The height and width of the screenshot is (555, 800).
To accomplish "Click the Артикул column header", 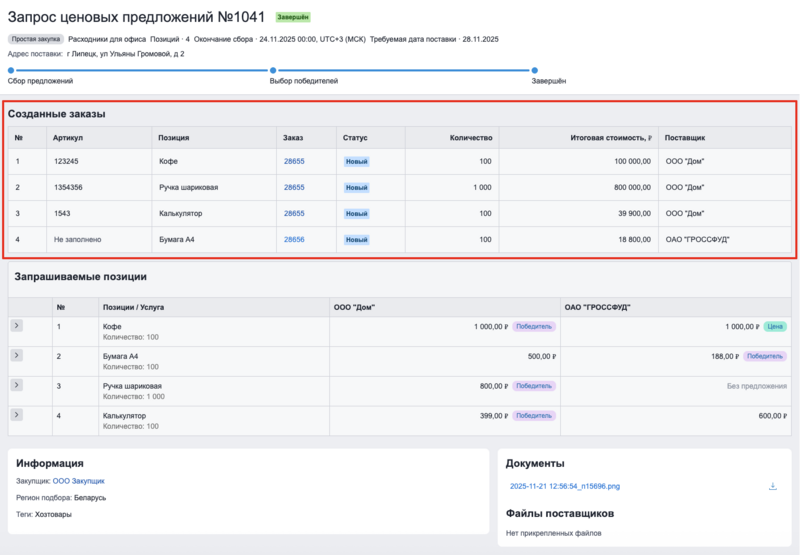I will click(x=69, y=137).
